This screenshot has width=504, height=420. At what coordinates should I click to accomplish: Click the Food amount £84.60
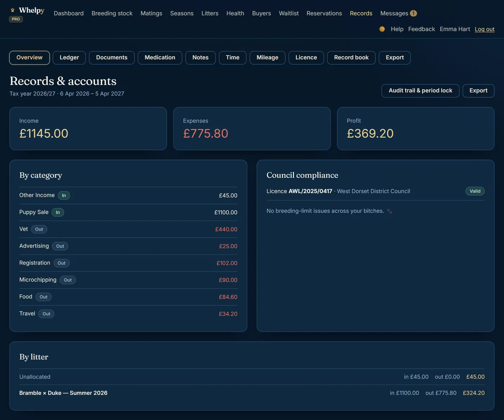pyautogui.click(x=228, y=297)
